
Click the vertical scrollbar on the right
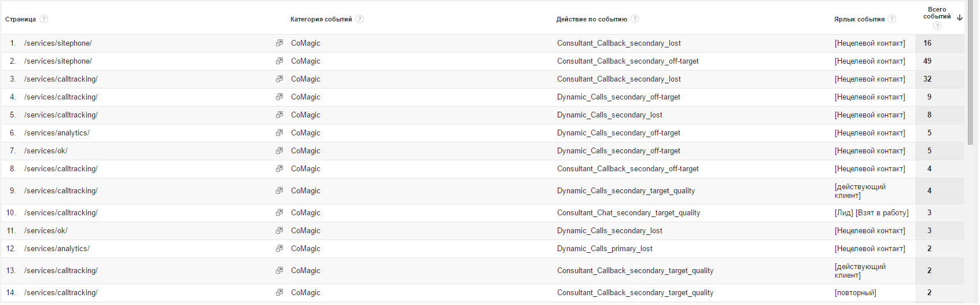click(970, 72)
